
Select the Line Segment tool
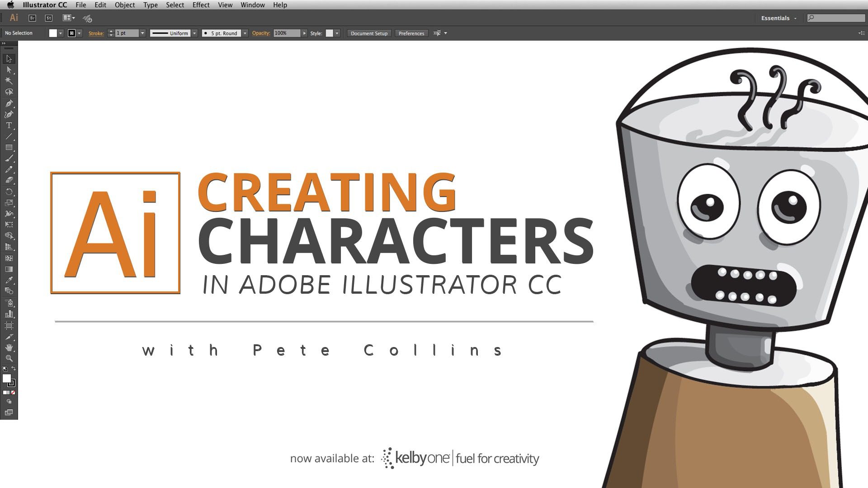pyautogui.click(x=9, y=136)
